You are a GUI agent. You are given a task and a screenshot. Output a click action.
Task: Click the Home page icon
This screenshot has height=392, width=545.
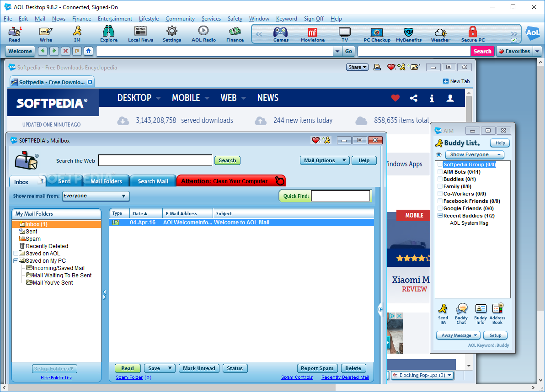tap(89, 51)
